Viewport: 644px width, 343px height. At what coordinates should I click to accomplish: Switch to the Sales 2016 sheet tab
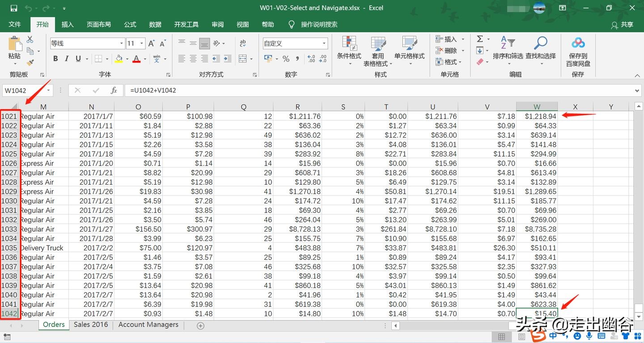91,325
